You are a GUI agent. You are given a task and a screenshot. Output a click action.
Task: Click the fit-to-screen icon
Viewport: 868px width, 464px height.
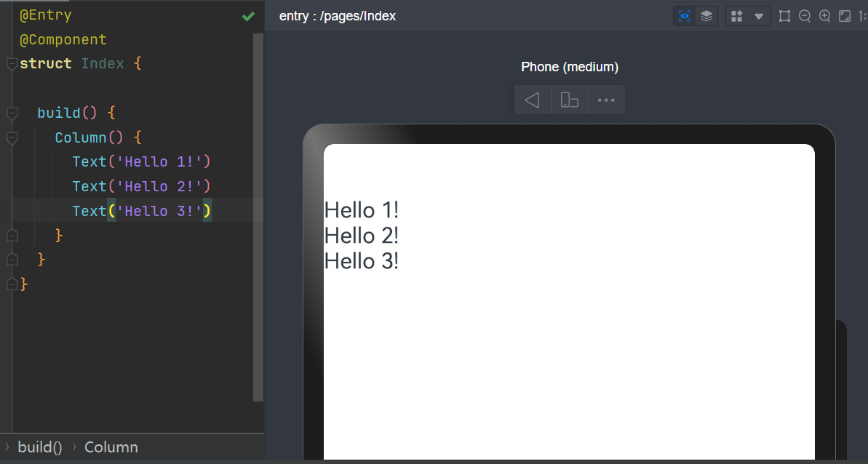pos(845,16)
